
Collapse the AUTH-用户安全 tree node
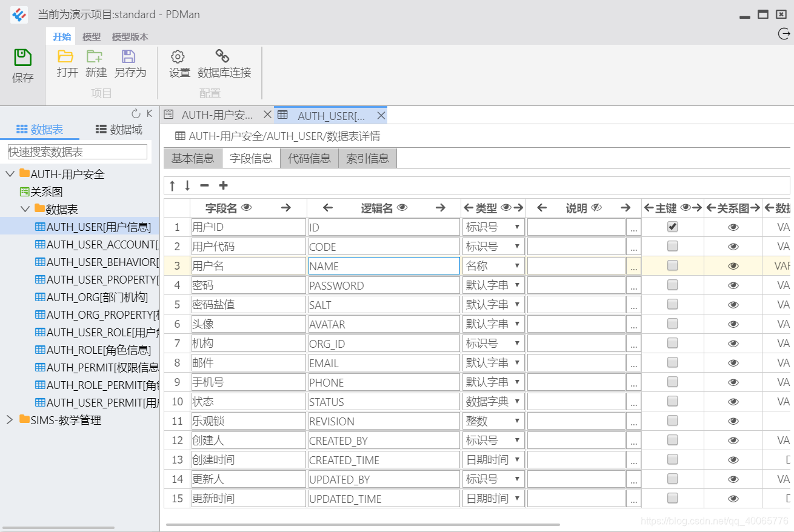10,175
